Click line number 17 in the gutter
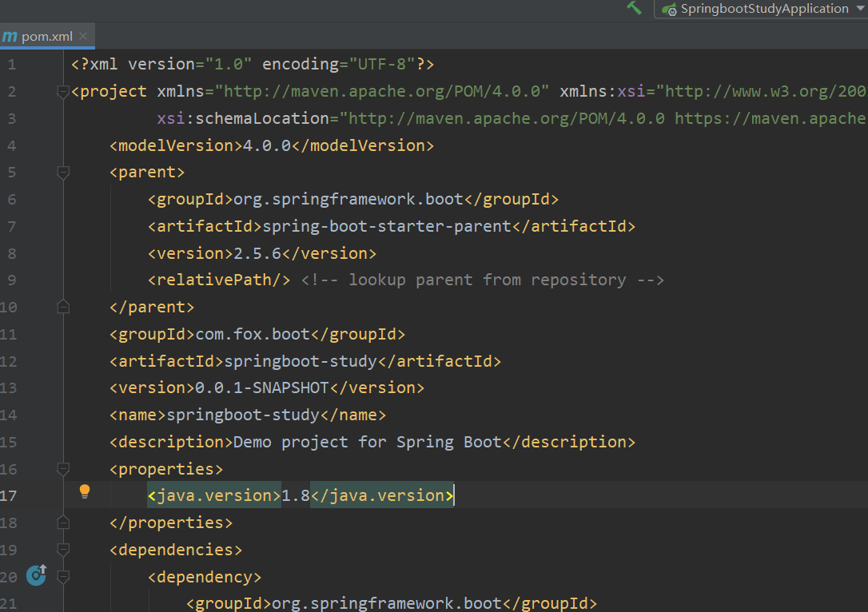868x612 pixels. coord(8,496)
